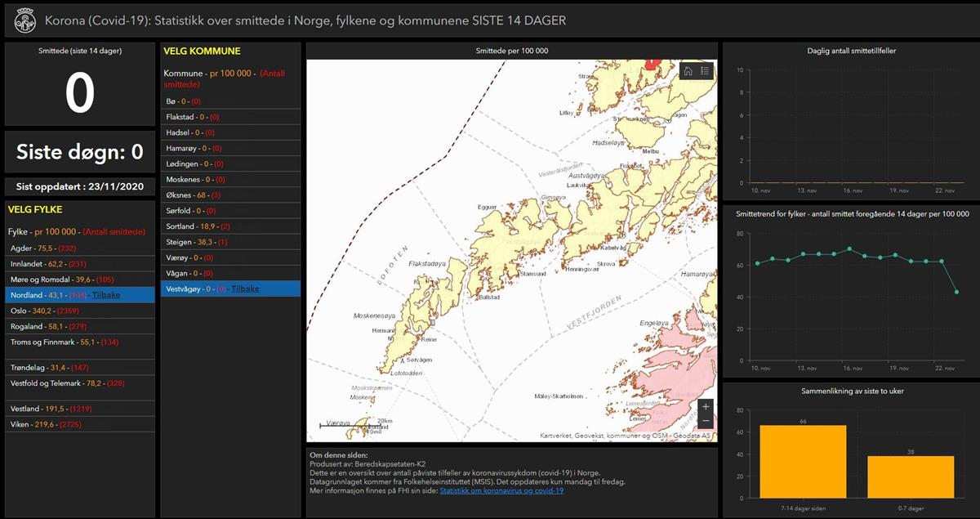
Task: Choose Sortland in the kommune list
Action: (x=198, y=226)
